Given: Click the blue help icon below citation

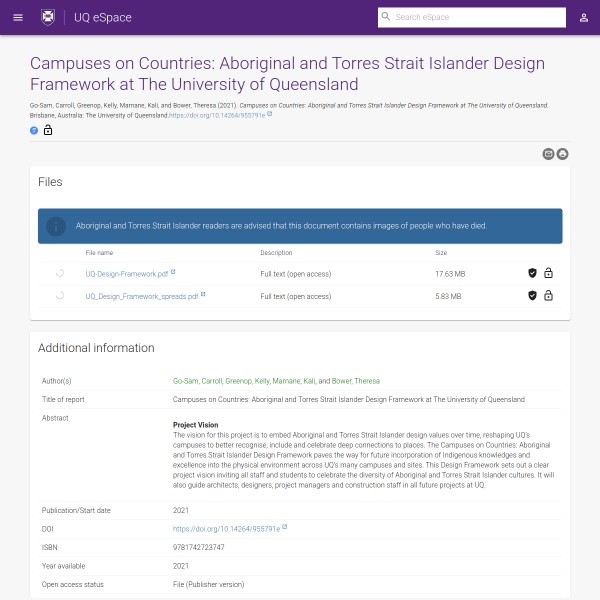Looking at the screenshot, I should point(34,130).
